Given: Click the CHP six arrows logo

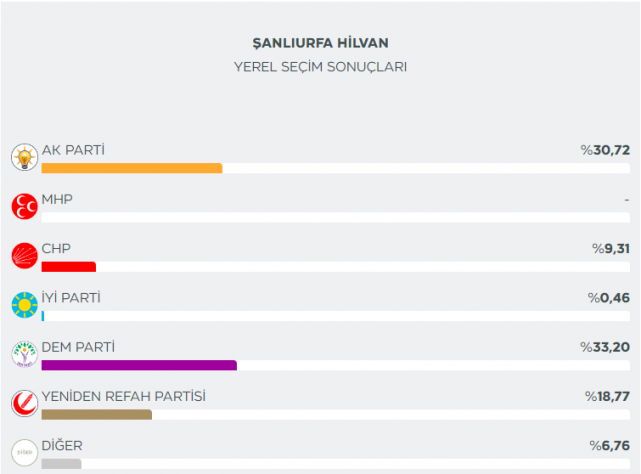Looking at the screenshot, I should coord(23,256).
